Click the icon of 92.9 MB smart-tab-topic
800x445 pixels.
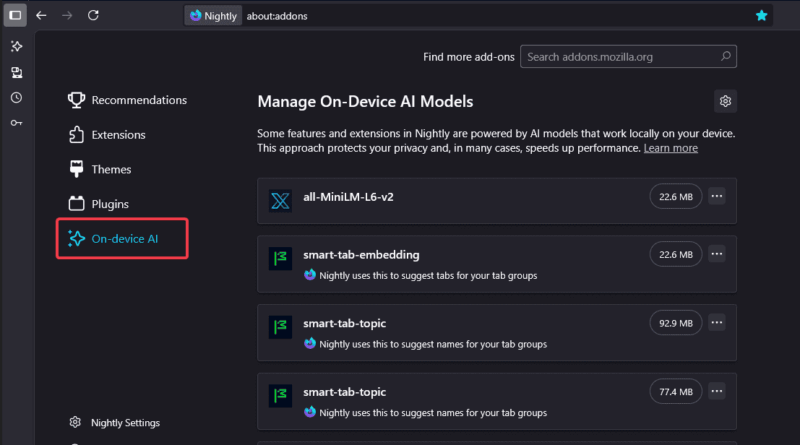(x=280, y=327)
